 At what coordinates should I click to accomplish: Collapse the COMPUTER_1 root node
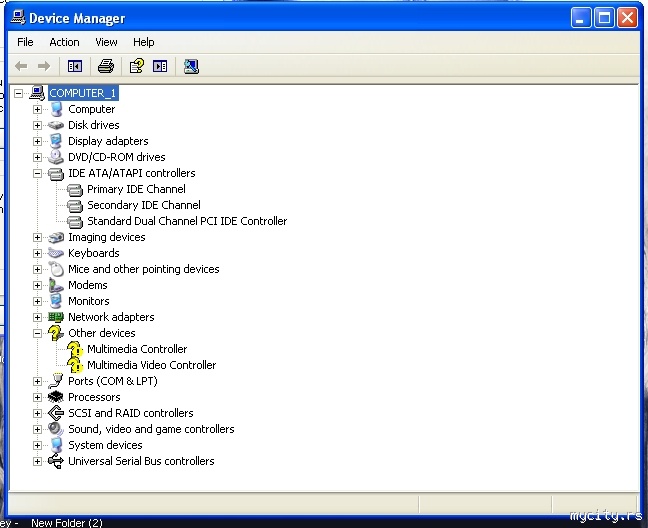[18, 93]
